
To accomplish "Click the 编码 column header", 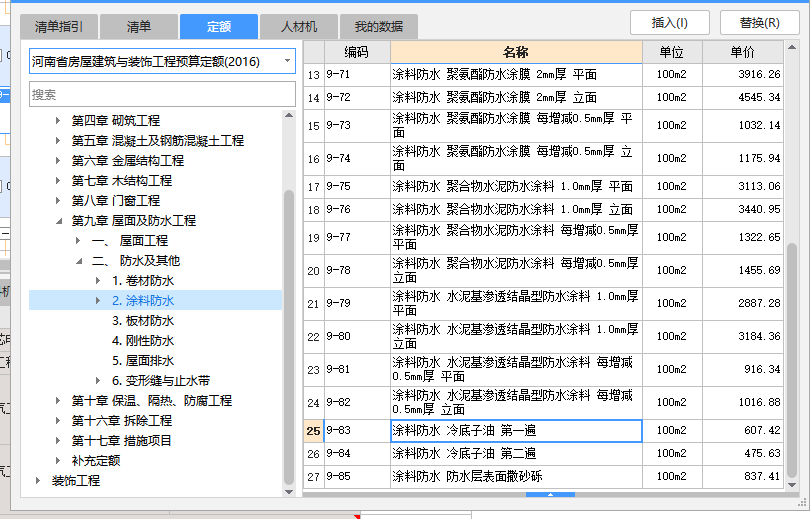I will (x=357, y=52).
